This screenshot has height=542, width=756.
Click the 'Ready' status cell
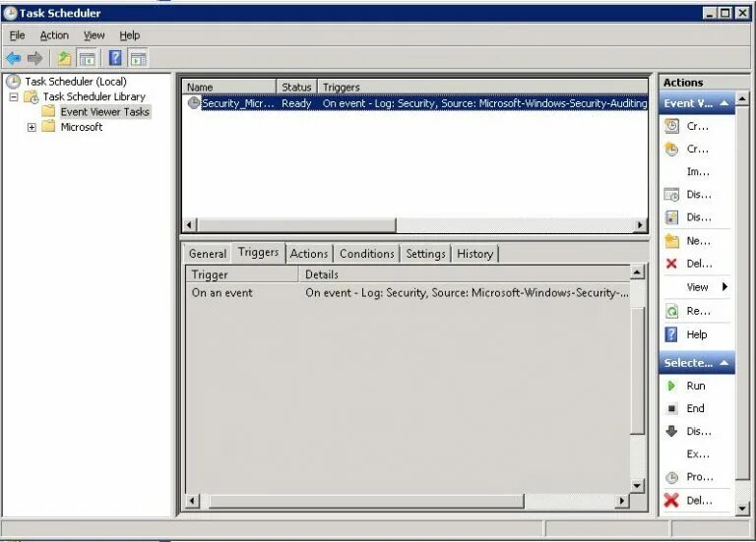[296, 103]
